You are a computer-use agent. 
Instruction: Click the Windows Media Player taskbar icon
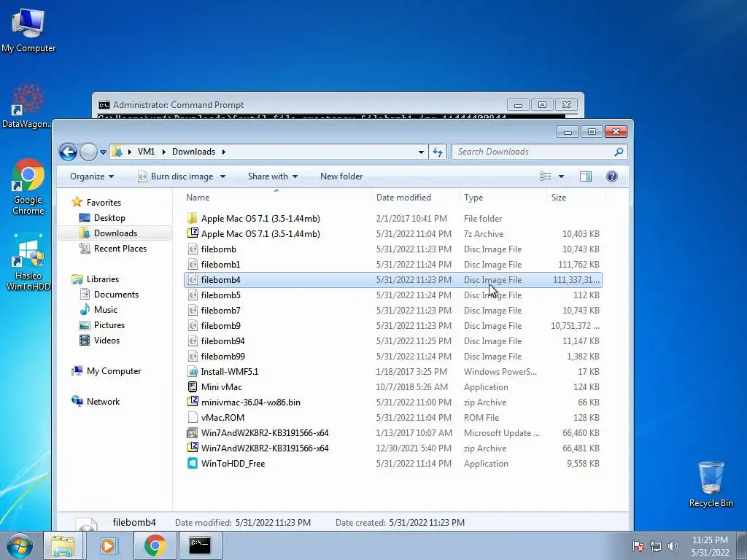(109, 545)
